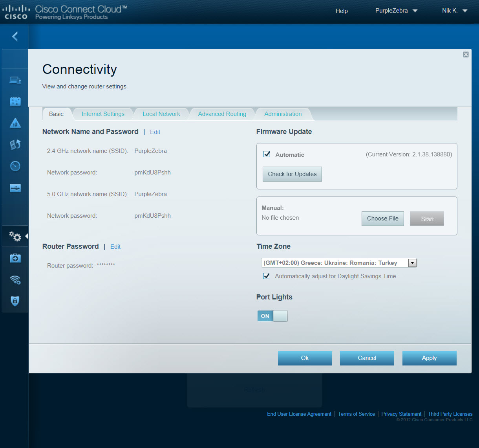Screen dimensions: 479x448
Task: Open the Guest Access sidebar icon
Action: click(x=15, y=101)
